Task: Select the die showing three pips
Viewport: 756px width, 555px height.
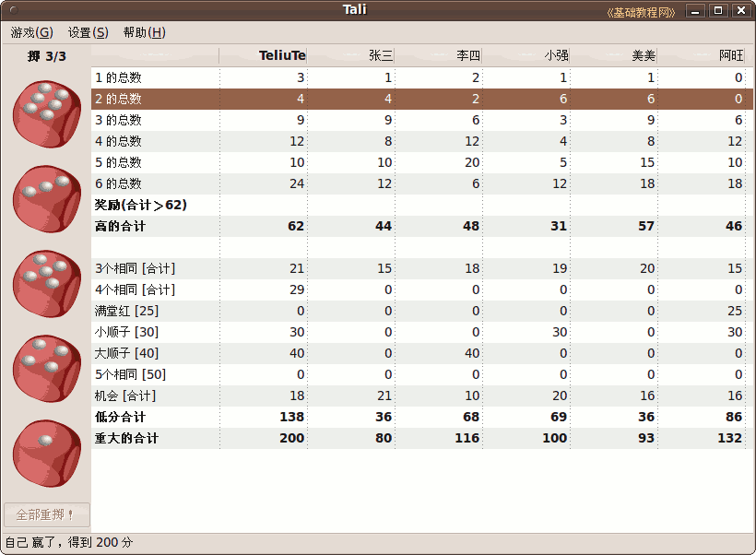Action: pyautogui.click(x=47, y=198)
